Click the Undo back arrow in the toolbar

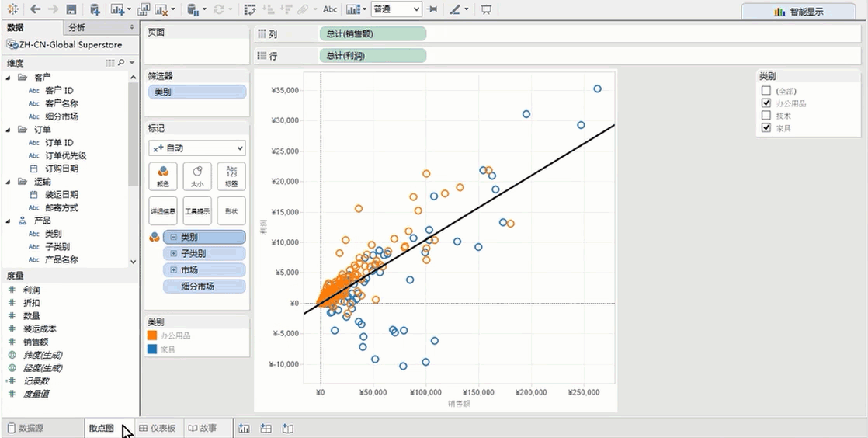(x=36, y=10)
